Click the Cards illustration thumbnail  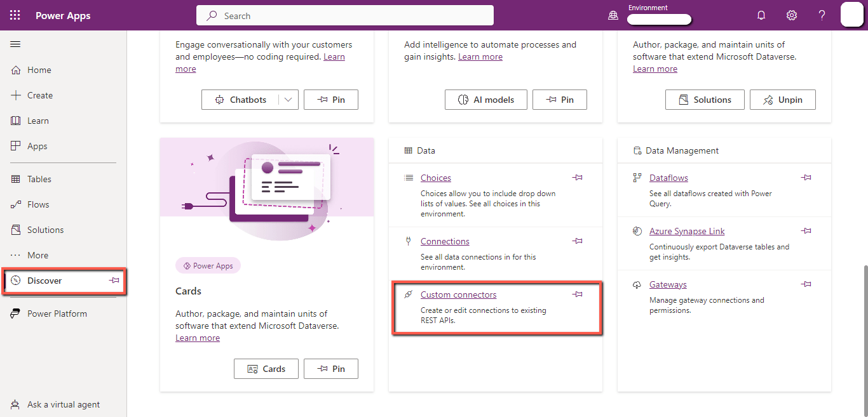pos(267,189)
